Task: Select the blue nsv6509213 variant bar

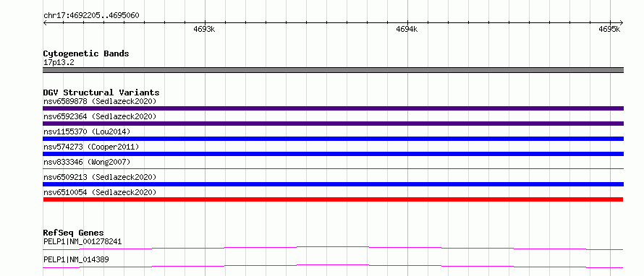Action: tap(333, 184)
